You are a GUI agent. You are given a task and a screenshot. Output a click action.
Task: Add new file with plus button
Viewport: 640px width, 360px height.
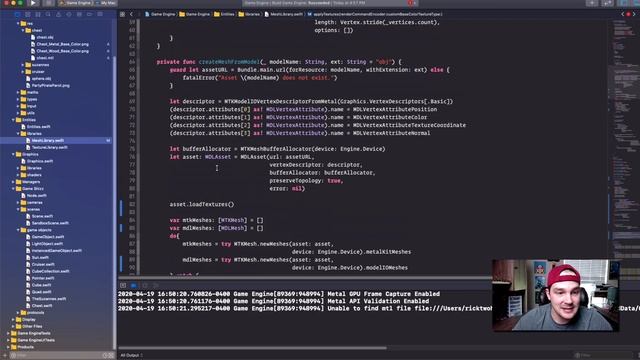(4, 356)
